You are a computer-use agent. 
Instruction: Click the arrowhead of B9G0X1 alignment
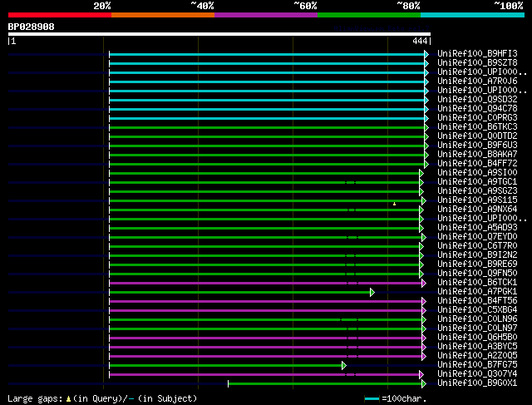click(x=424, y=384)
